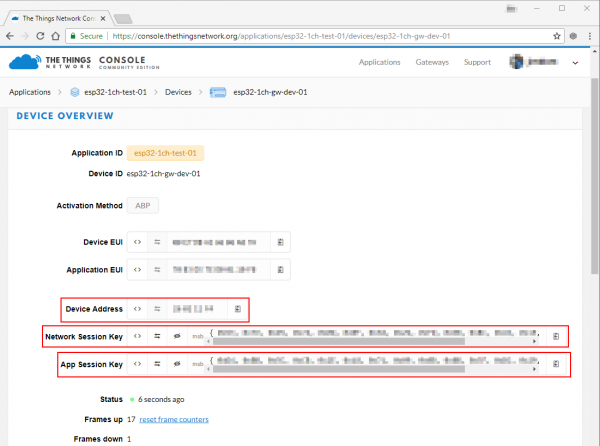Click Frames up value 17
The height and width of the screenshot is (446, 600).
[x=131, y=420]
